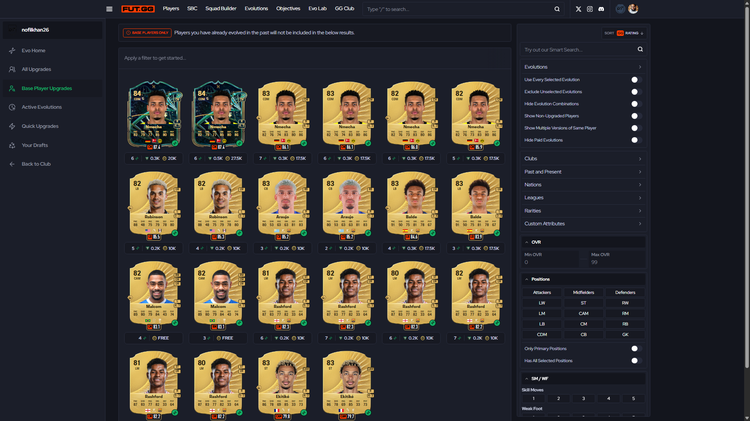Open the hamburger menu icon

109,9
